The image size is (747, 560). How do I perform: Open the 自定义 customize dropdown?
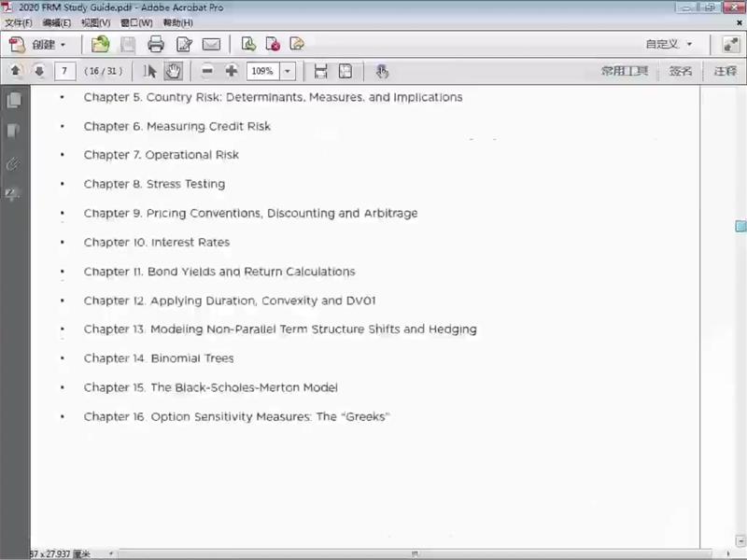point(669,44)
